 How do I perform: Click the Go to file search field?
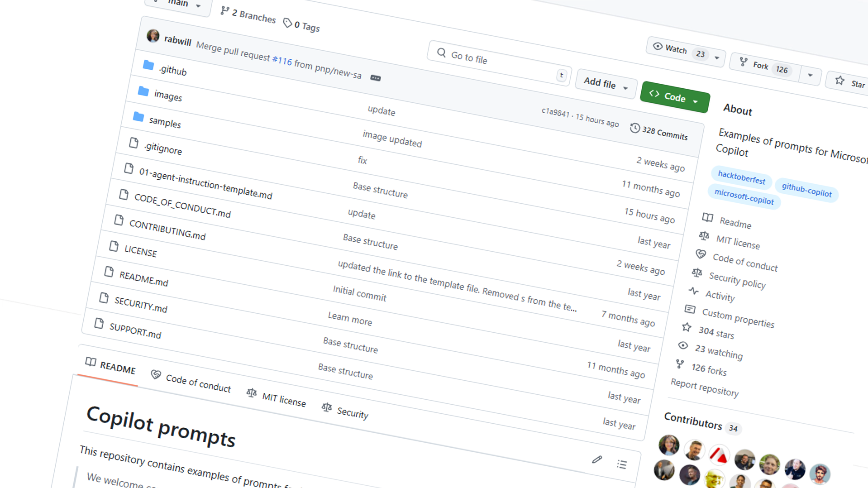coord(498,62)
